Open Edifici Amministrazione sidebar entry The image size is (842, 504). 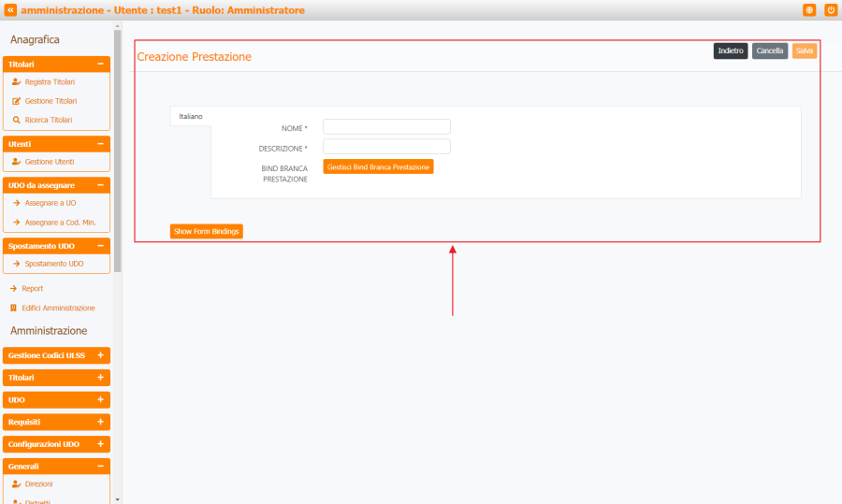tap(58, 308)
